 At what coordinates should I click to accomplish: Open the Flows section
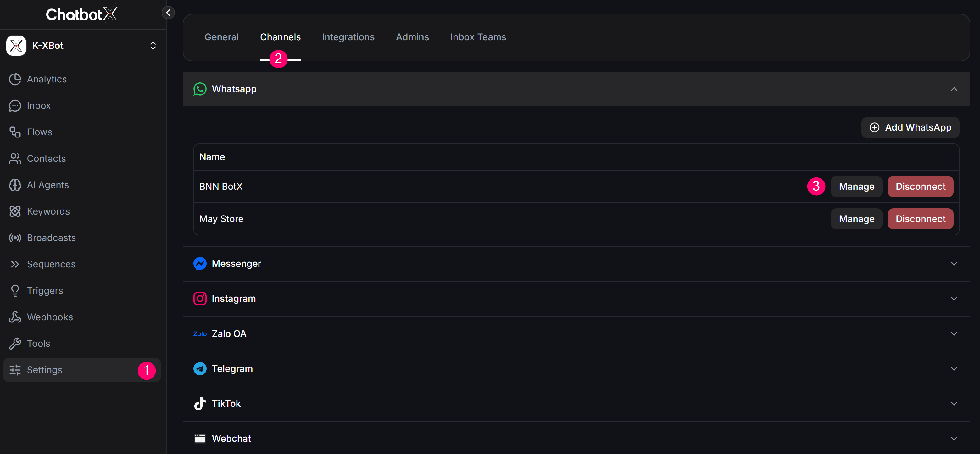point(82,132)
